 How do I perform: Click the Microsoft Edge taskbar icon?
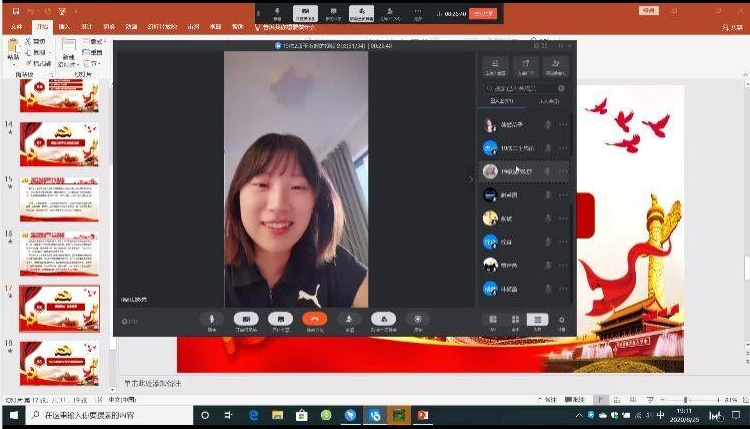[x=254, y=415]
